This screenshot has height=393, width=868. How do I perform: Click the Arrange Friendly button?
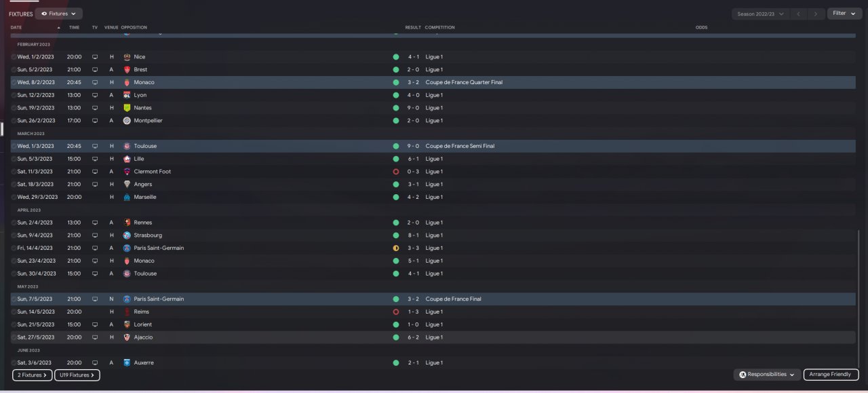pos(831,375)
